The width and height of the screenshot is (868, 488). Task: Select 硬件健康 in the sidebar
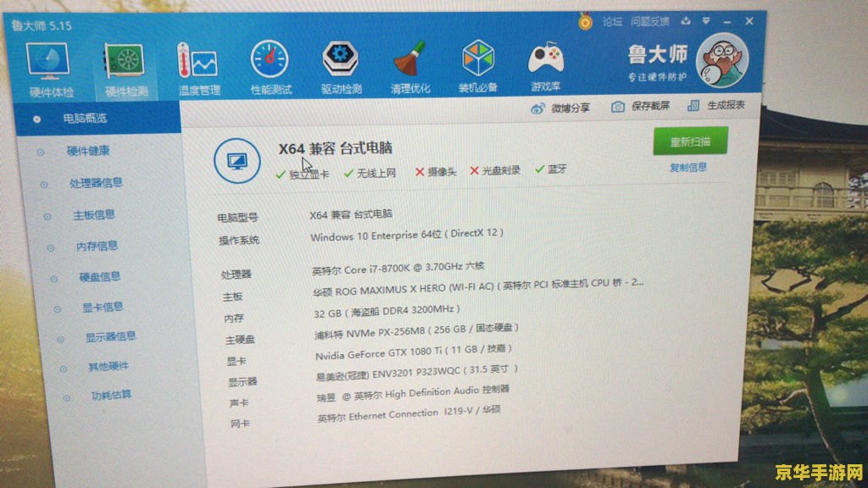(x=88, y=151)
